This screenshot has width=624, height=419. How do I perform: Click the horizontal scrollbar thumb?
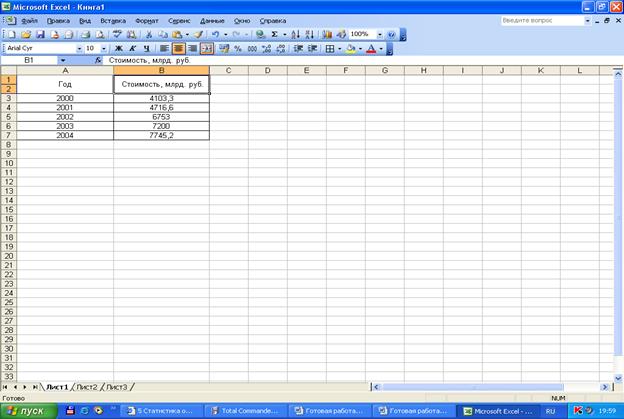click(472, 387)
